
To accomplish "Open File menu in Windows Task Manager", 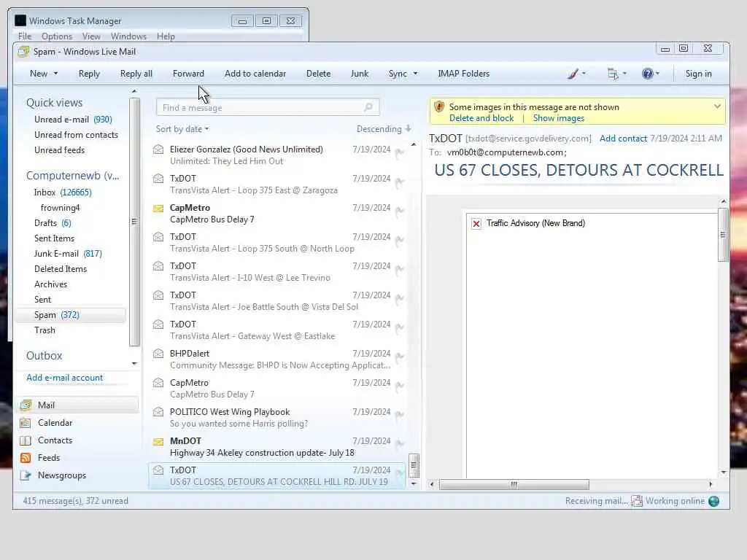I will (25, 36).
